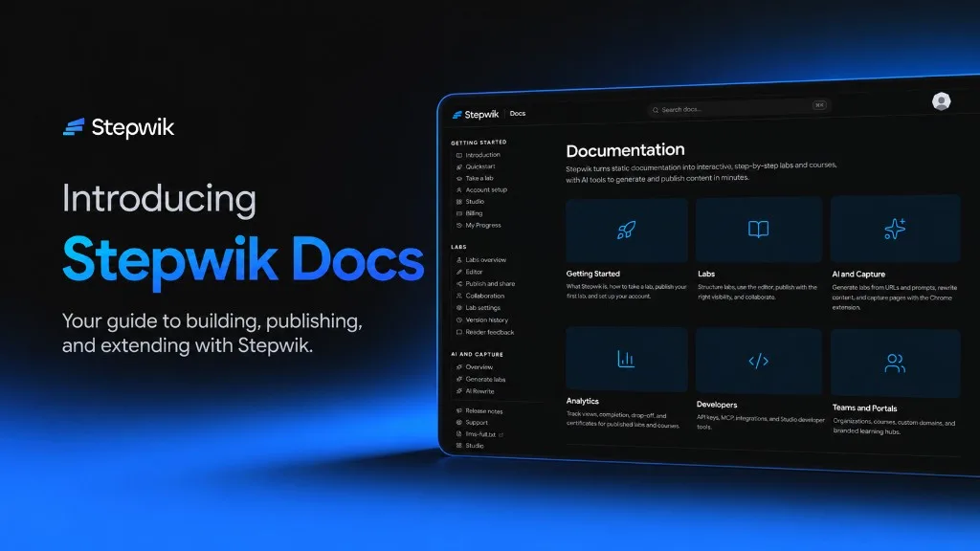Open the user avatar profile icon
Image resolution: width=980 pixels, height=551 pixels.
tap(942, 101)
